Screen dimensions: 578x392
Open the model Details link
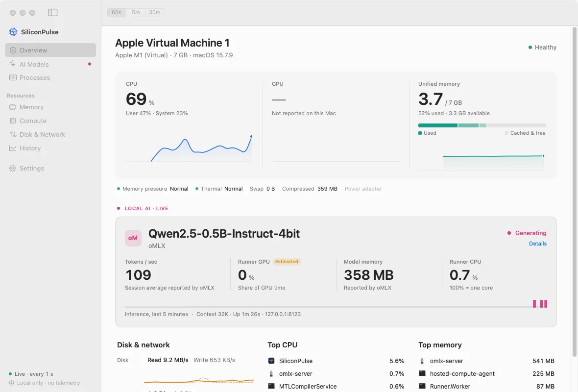pos(537,244)
